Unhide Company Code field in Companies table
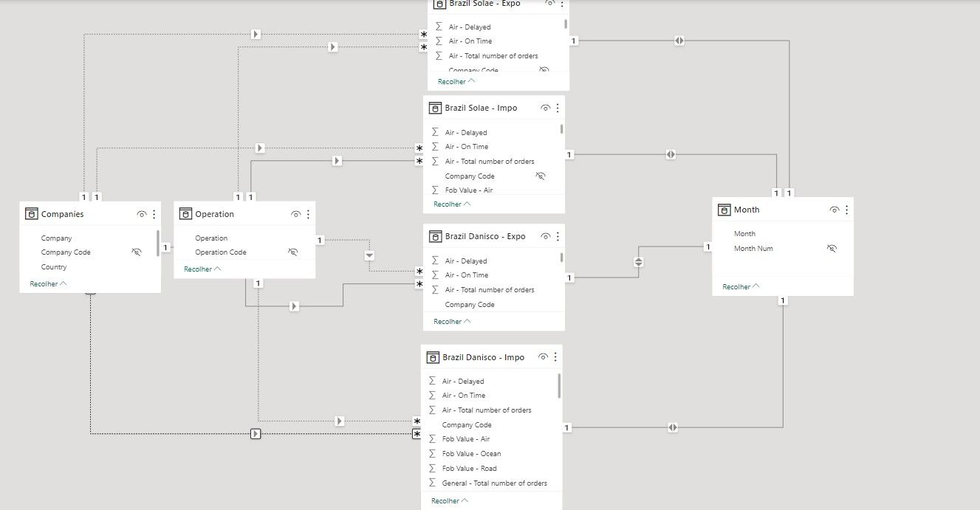 point(136,252)
